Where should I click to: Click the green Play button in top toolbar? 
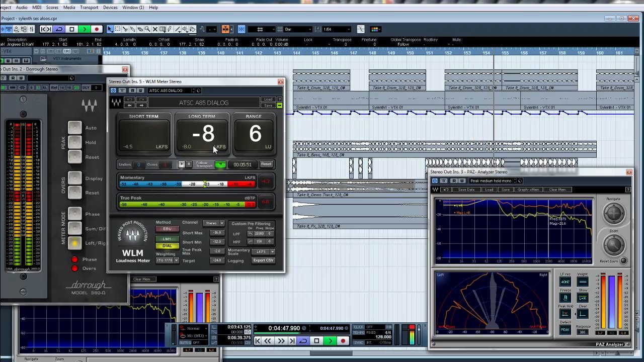pos(85,29)
